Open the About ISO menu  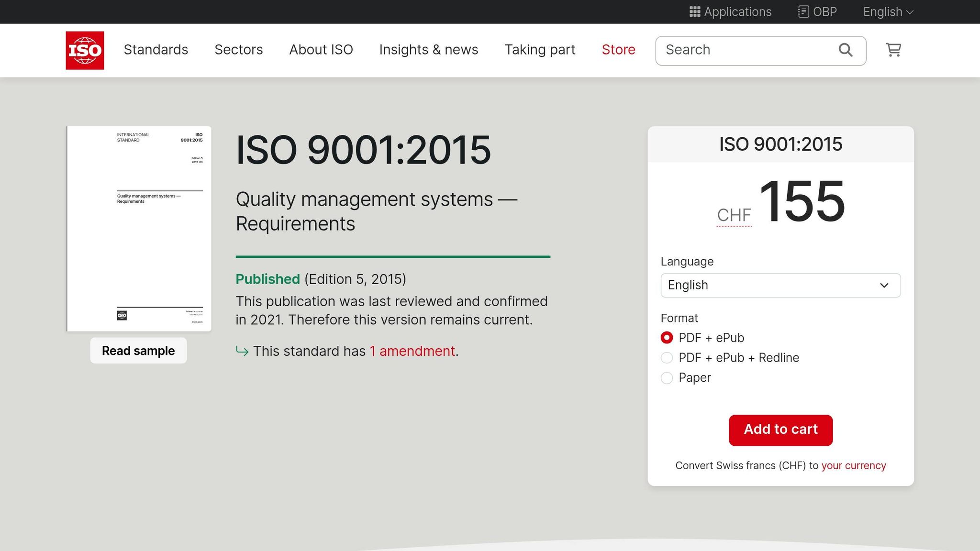[321, 50]
